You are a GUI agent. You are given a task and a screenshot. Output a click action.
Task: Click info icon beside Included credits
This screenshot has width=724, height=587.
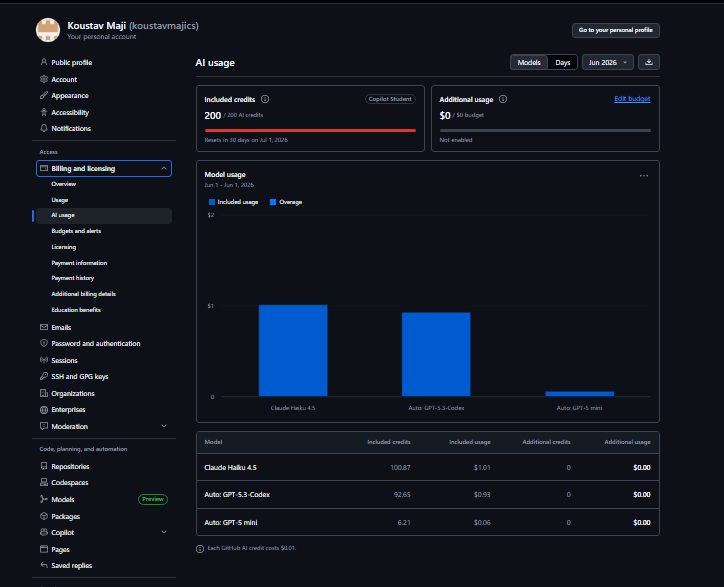click(x=265, y=99)
